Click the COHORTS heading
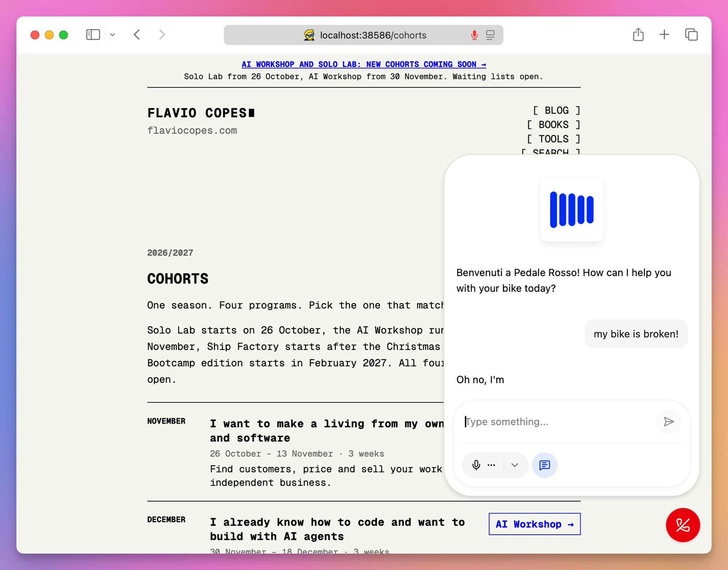The image size is (728, 570). pyautogui.click(x=178, y=279)
